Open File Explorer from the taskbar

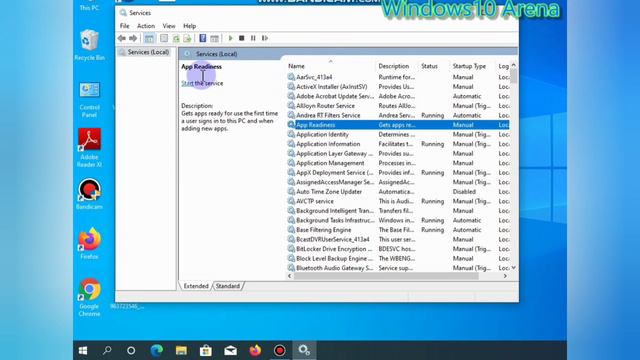click(x=181, y=351)
